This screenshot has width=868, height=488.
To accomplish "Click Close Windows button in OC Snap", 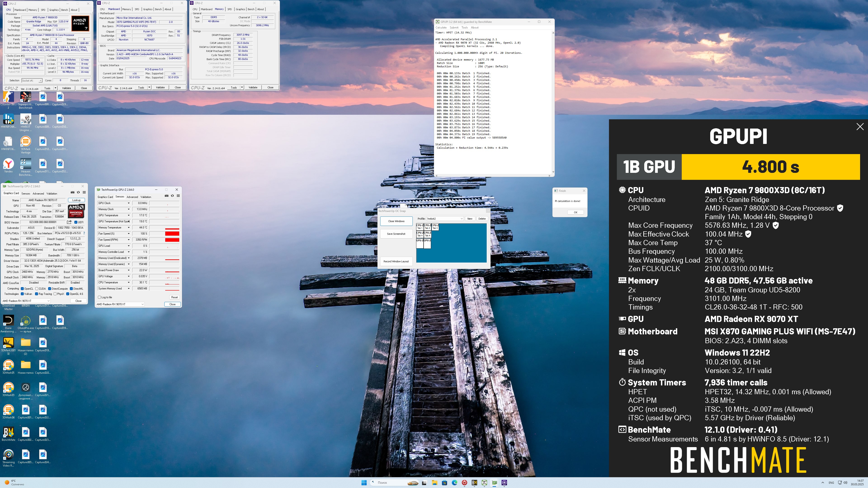I will [396, 221].
